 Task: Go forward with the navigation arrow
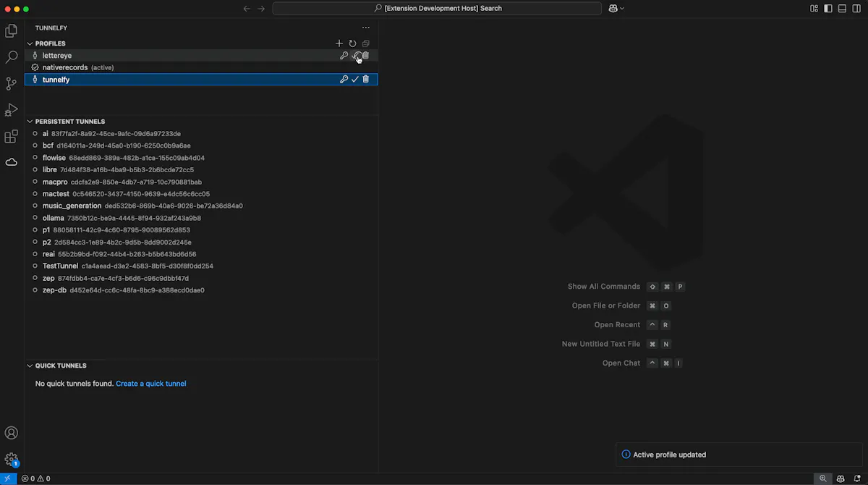click(x=261, y=9)
